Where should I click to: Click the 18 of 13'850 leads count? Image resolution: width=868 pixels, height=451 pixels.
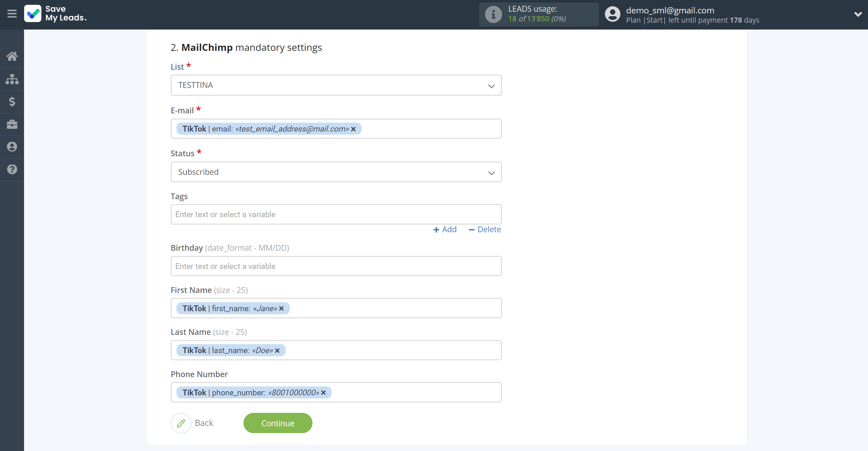537,19
